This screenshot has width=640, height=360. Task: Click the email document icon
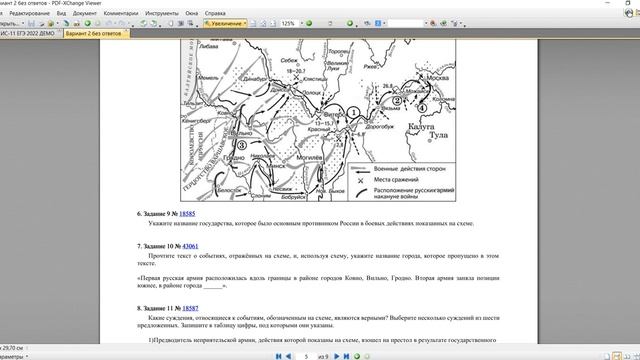tap(51, 24)
